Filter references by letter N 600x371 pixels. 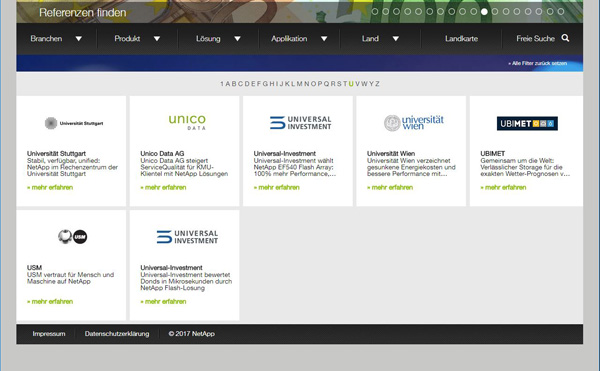point(307,84)
